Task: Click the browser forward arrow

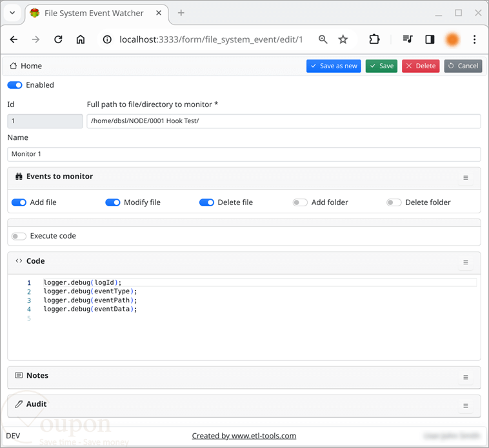Action: click(36, 39)
